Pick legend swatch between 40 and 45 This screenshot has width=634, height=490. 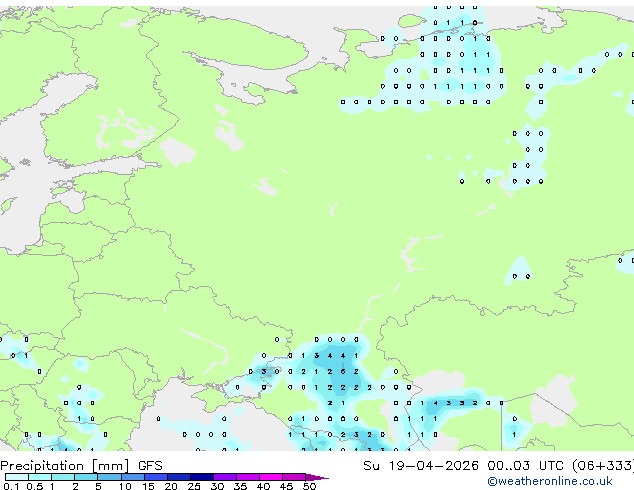click(271, 477)
